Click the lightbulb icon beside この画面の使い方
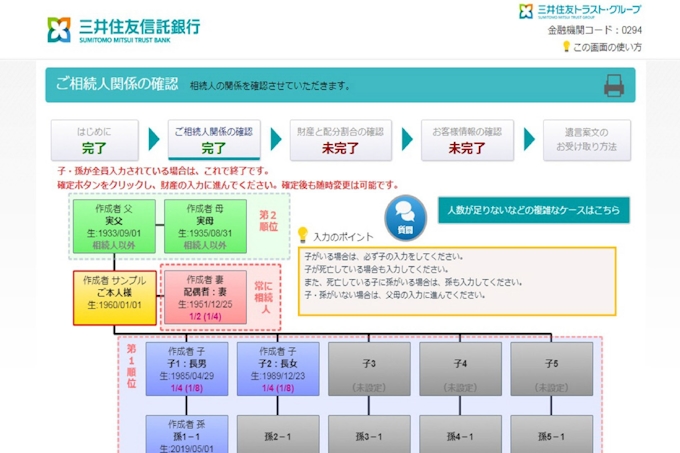This screenshot has width=680, height=453. tap(566, 47)
